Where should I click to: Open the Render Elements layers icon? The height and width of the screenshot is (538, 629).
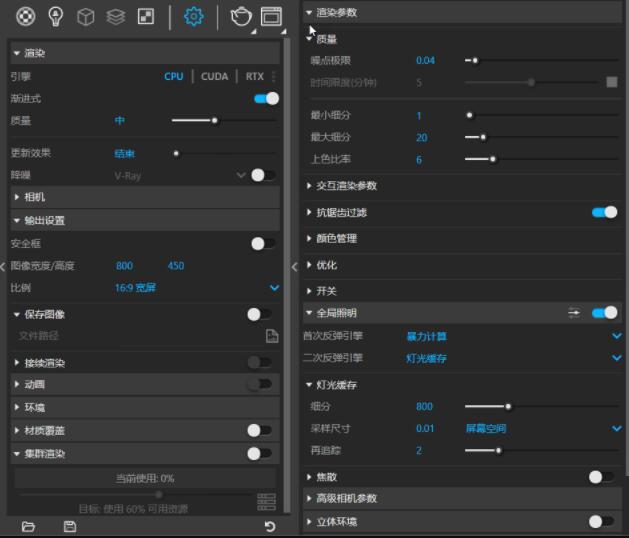click(x=116, y=16)
